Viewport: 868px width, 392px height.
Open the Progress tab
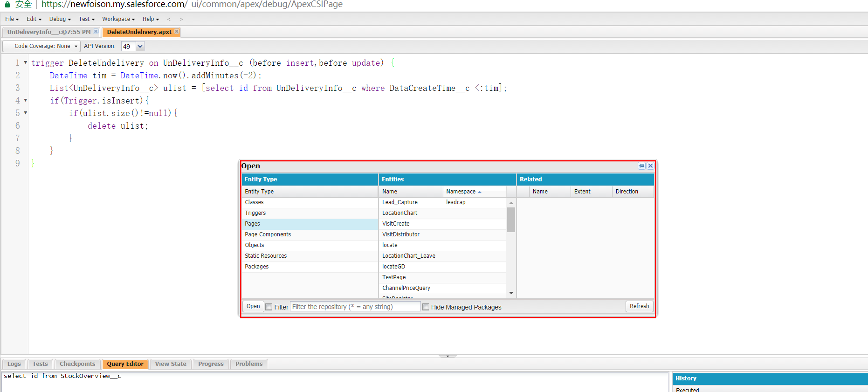(x=211, y=364)
